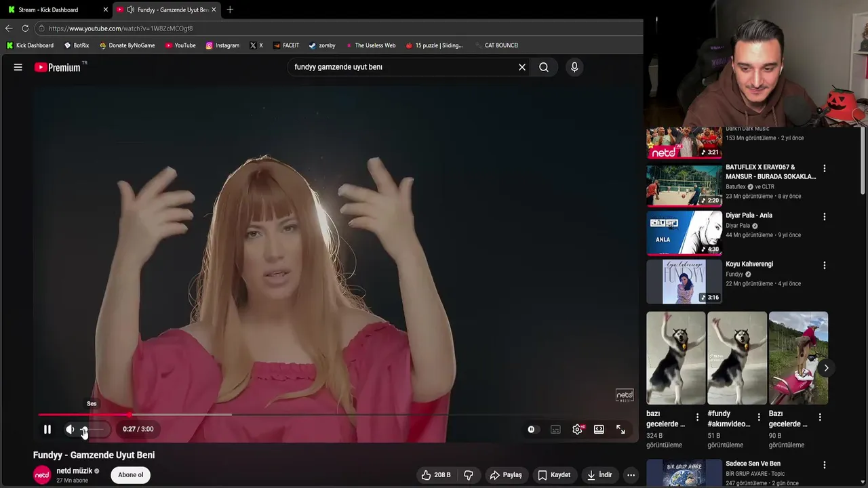Open #fundy #akımvideo Short
Screen dimensions: 868x488
point(736,358)
